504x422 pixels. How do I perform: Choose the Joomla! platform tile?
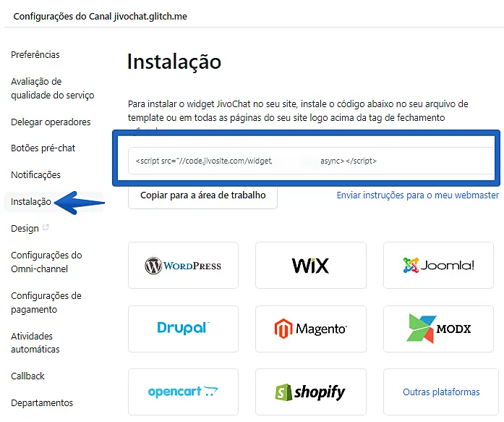pyautogui.click(x=438, y=265)
